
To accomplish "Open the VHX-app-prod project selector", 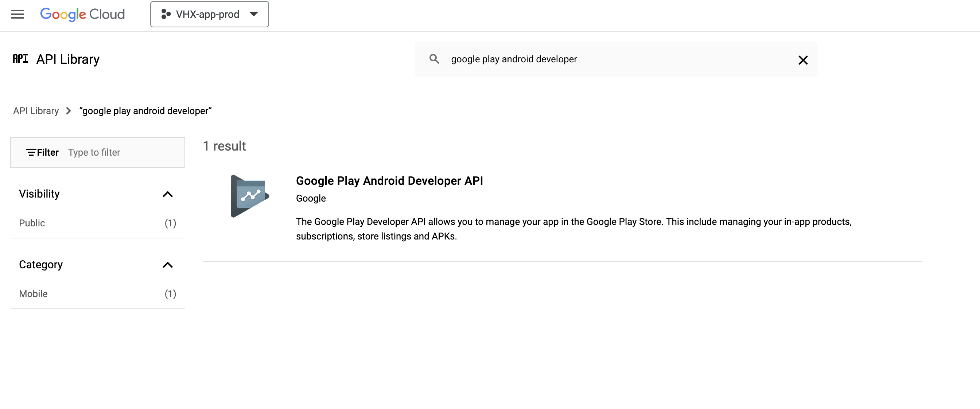I will [x=209, y=15].
